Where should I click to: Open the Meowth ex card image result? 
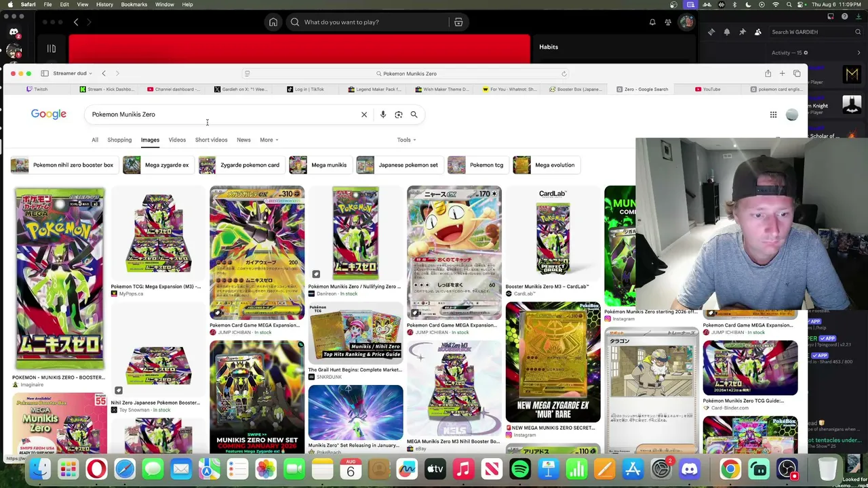point(454,252)
